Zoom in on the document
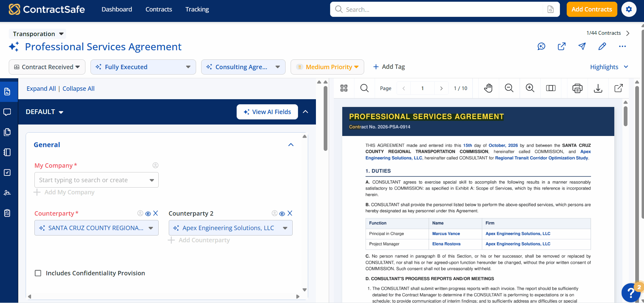This screenshot has height=303, width=644. 530,88
